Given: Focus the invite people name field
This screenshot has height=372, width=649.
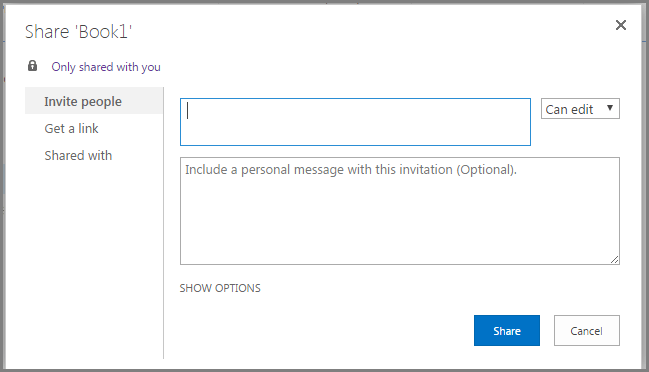Looking at the screenshot, I should [x=355, y=122].
